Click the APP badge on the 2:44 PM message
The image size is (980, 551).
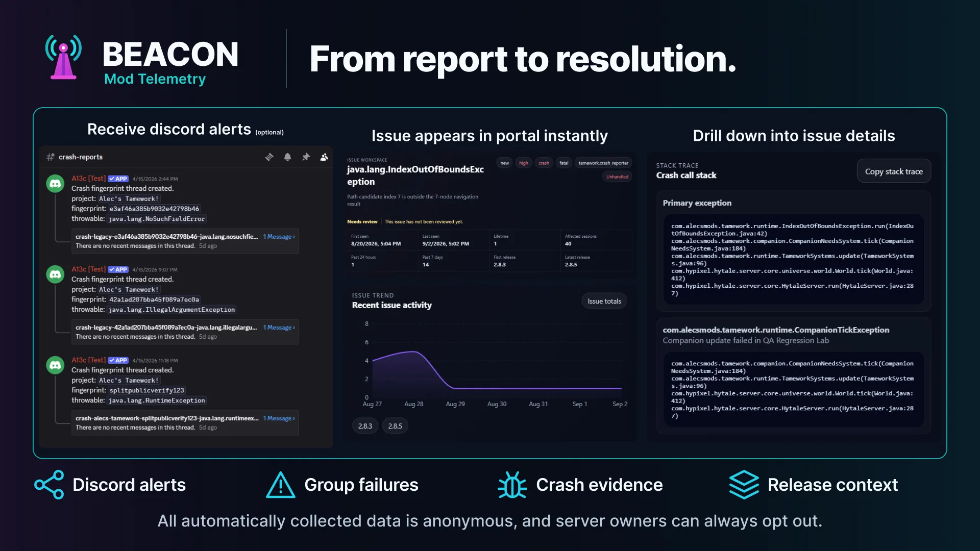click(x=118, y=179)
